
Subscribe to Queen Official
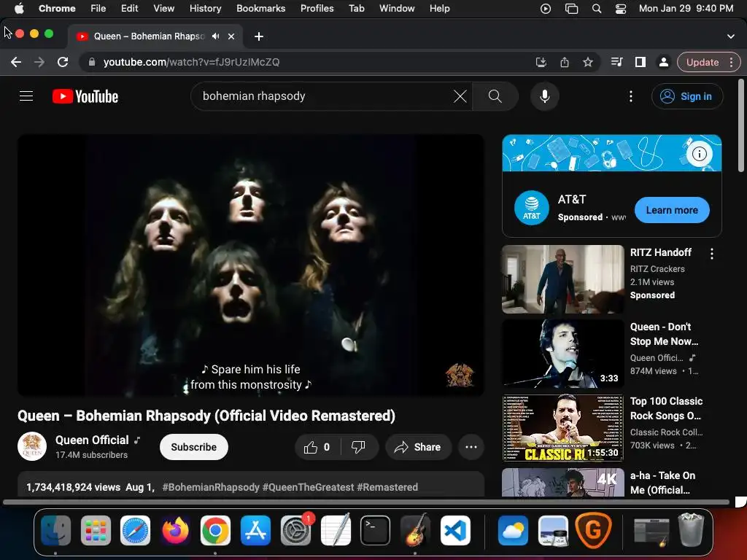[x=194, y=447]
